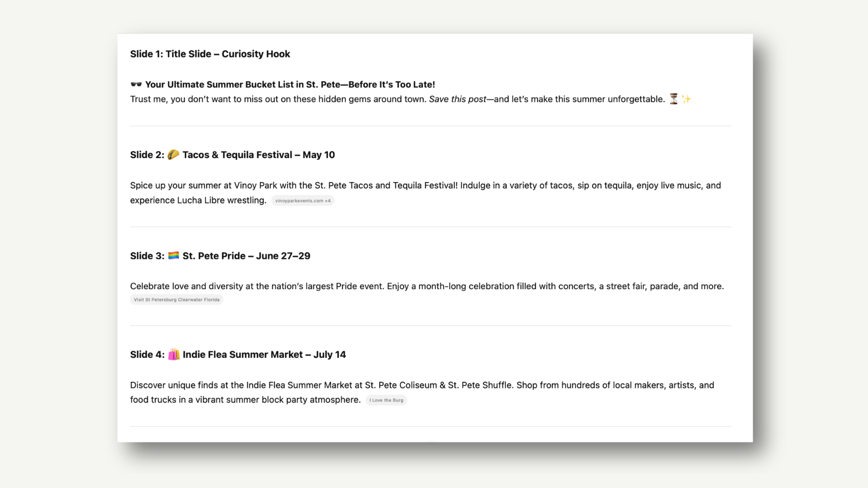
Task: Click the 'St. Pete Pride – June 27–29' heading
Action: coord(246,256)
